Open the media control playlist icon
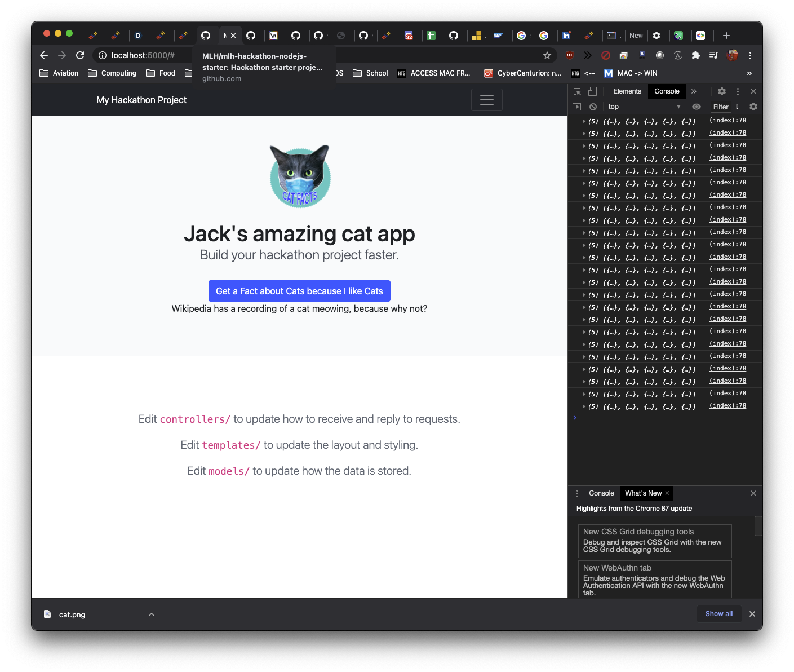The image size is (794, 672). (x=714, y=55)
